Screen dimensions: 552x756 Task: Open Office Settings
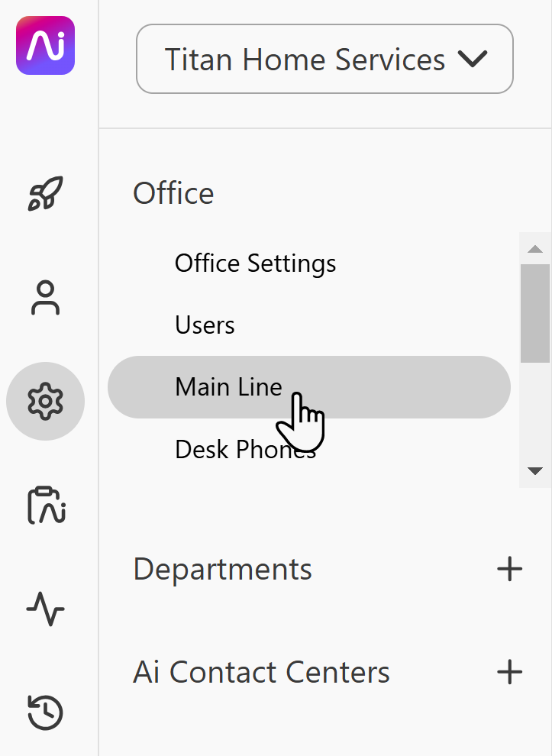255,263
